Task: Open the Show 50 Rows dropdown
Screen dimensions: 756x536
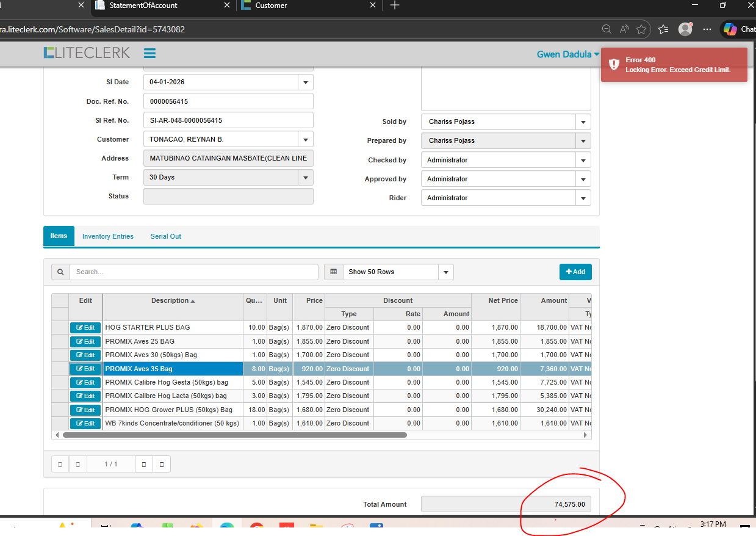Action: point(445,272)
